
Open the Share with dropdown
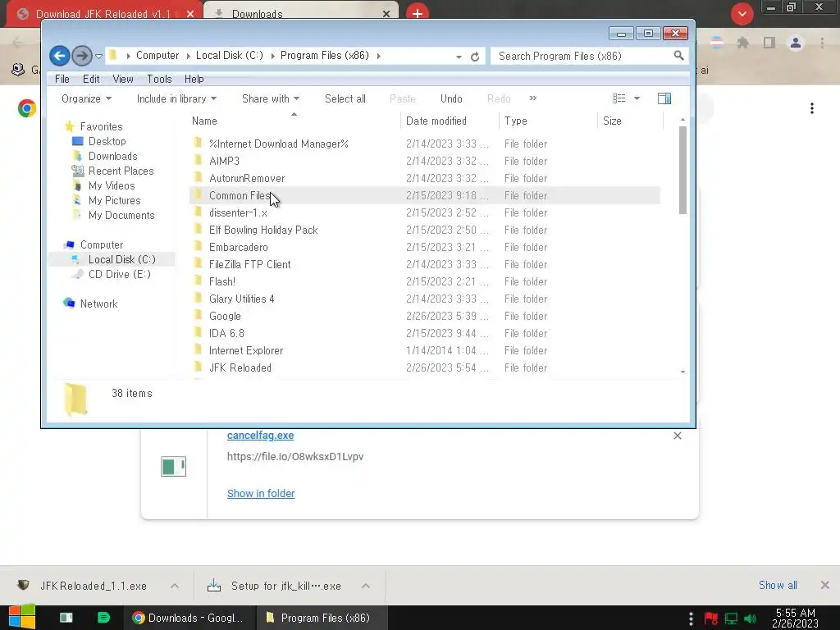pos(271,98)
